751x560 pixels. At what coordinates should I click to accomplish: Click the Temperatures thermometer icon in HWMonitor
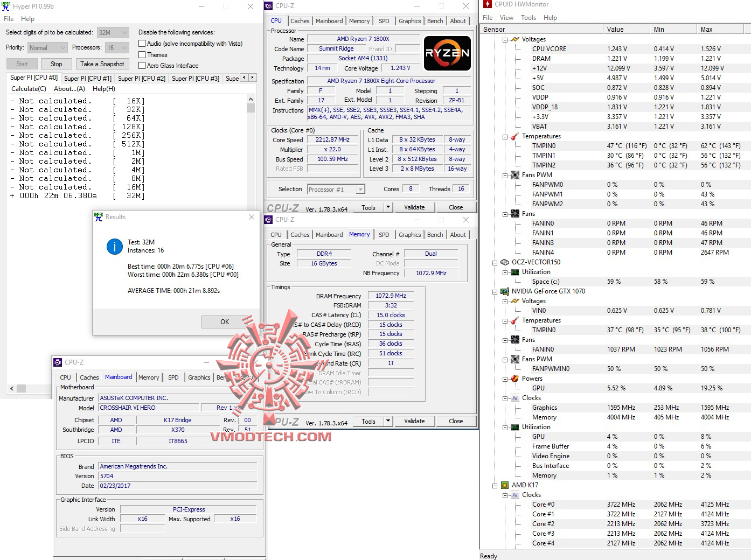516,136
